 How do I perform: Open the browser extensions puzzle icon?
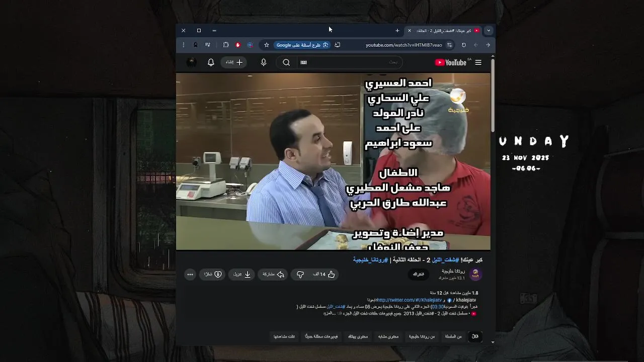tap(226, 45)
